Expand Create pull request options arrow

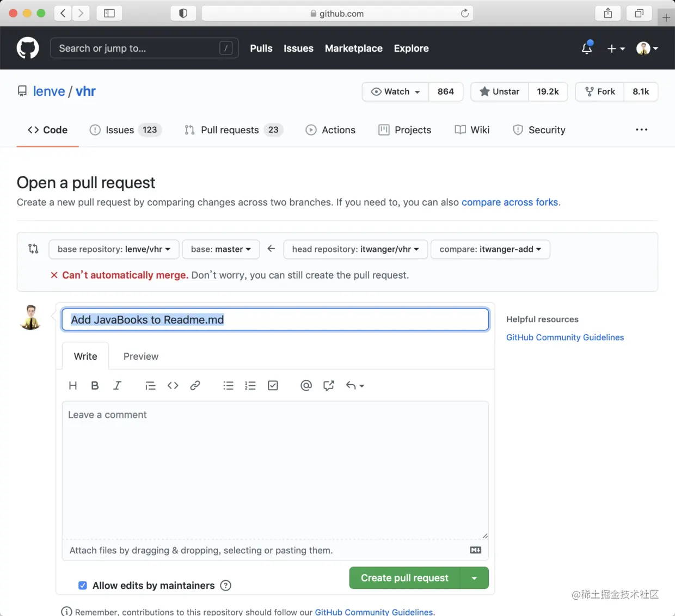[x=474, y=578]
